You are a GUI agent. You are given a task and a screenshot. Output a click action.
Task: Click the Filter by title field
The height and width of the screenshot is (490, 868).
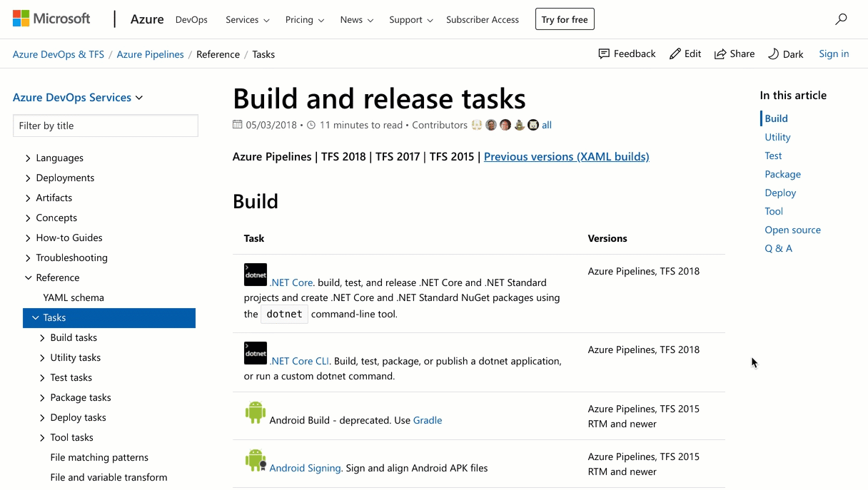105,126
